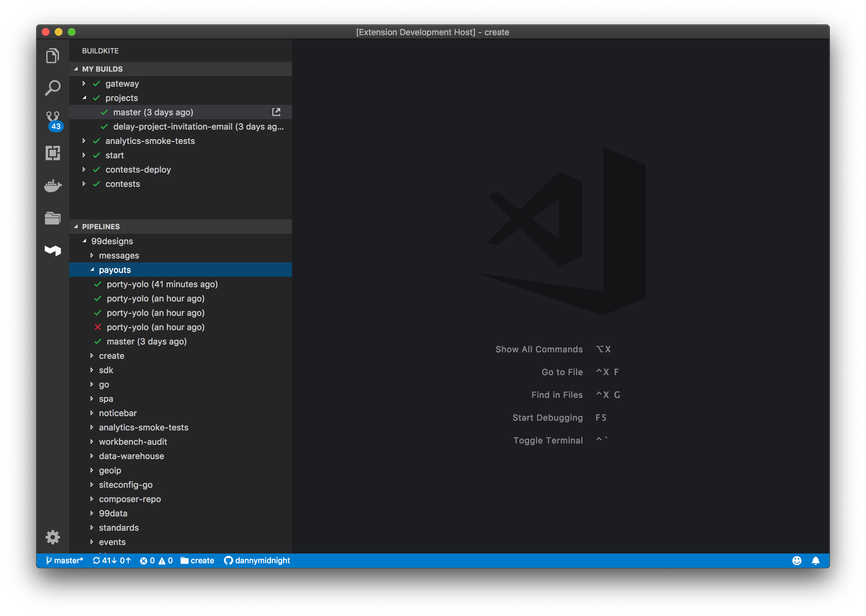Viewport: 866px width, 616px height.
Task: Expand the gateway builds node
Action: tap(84, 83)
